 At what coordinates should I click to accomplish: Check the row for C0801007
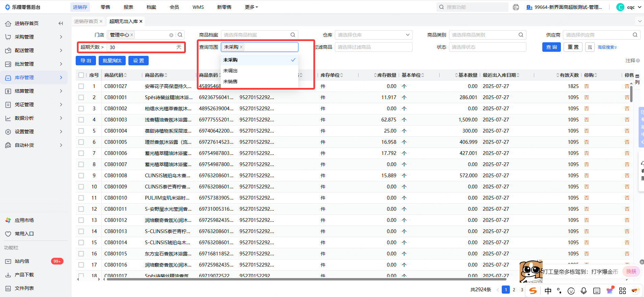click(81, 164)
